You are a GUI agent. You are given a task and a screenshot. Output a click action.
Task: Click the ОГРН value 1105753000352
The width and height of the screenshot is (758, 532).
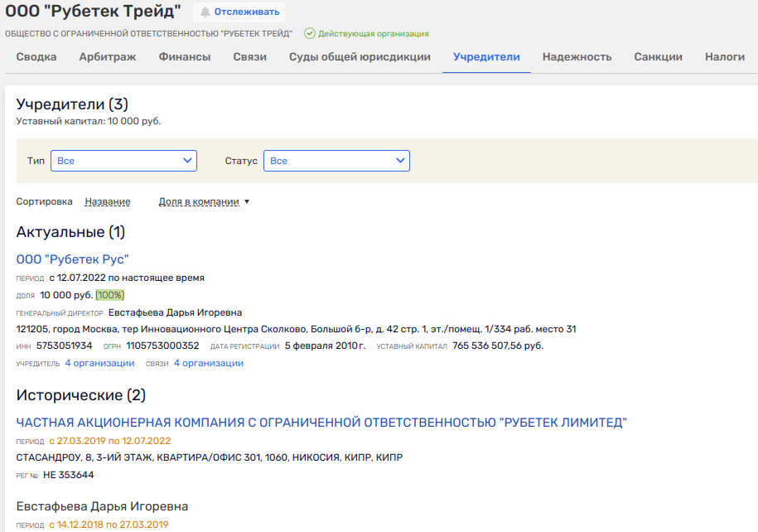point(162,346)
